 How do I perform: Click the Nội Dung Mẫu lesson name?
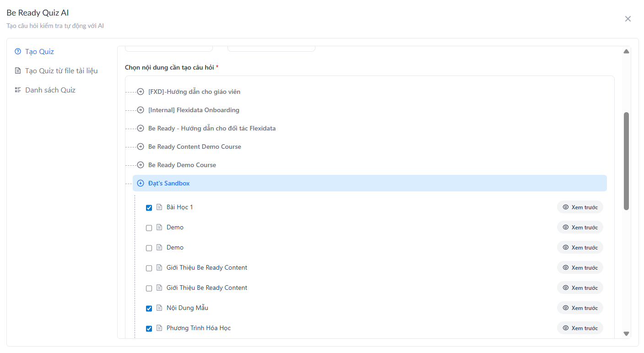(x=187, y=308)
